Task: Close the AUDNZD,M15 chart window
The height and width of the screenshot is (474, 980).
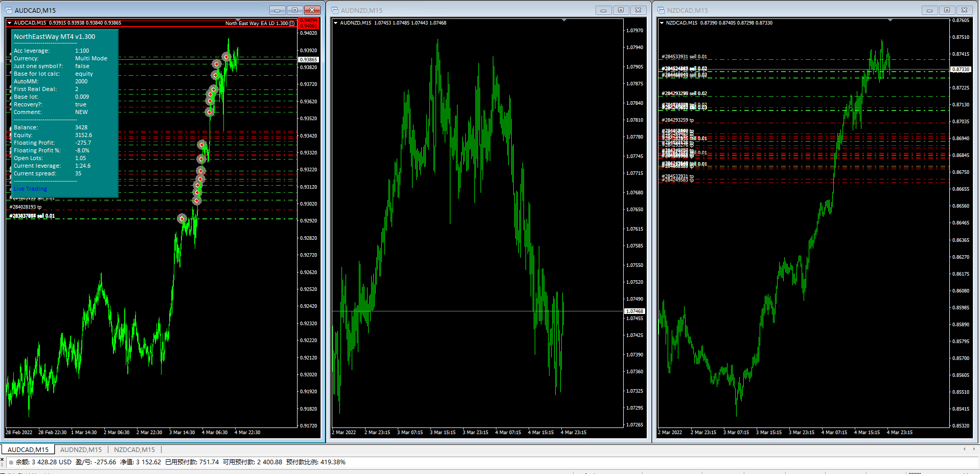Action: click(x=638, y=10)
